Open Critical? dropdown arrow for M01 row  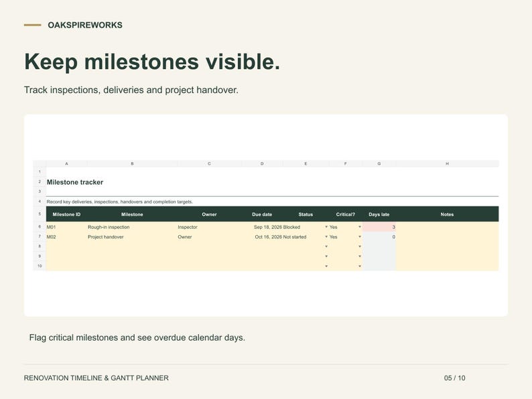[360, 227]
